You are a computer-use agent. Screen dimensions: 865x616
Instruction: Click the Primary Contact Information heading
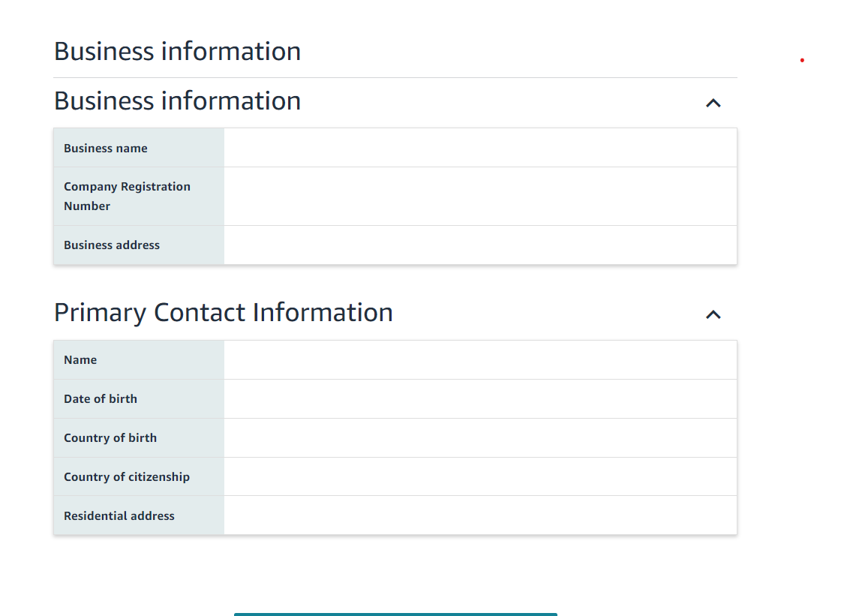coord(224,313)
